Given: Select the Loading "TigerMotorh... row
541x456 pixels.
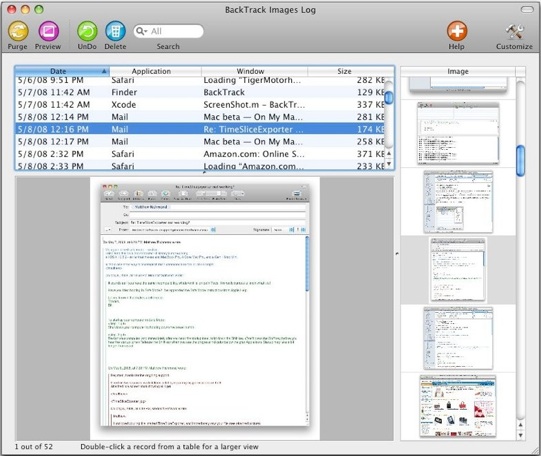Looking at the screenshot, I should pyautogui.click(x=200, y=81).
